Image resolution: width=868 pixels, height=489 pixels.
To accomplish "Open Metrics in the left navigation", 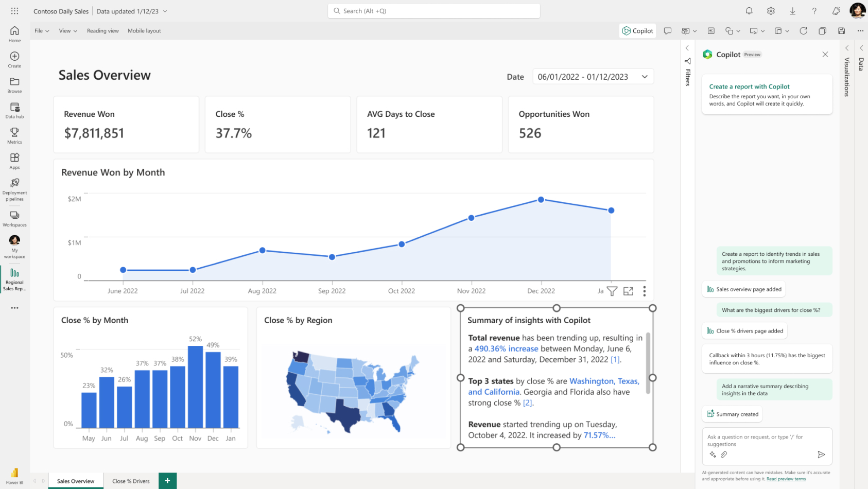I will pyautogui.click(x=14, y=135).
